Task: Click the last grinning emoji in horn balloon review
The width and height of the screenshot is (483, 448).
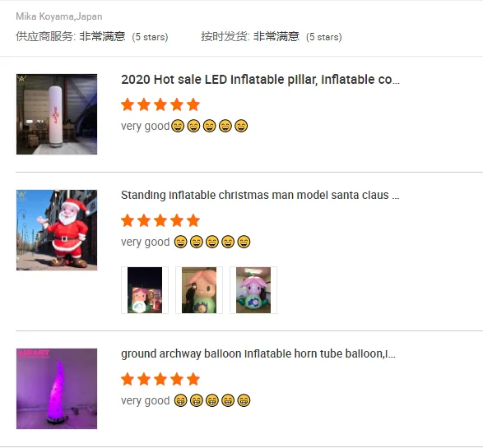Action: 244,400
